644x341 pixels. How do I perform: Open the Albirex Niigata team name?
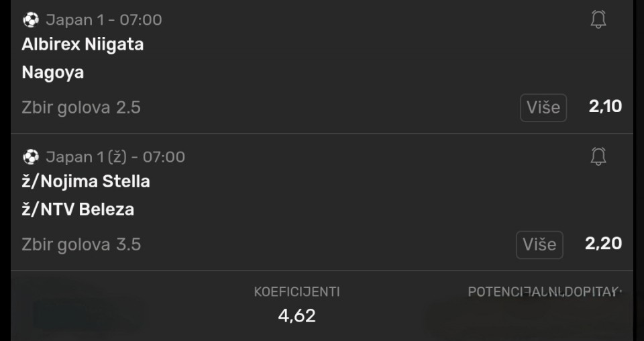coord(83,45)
